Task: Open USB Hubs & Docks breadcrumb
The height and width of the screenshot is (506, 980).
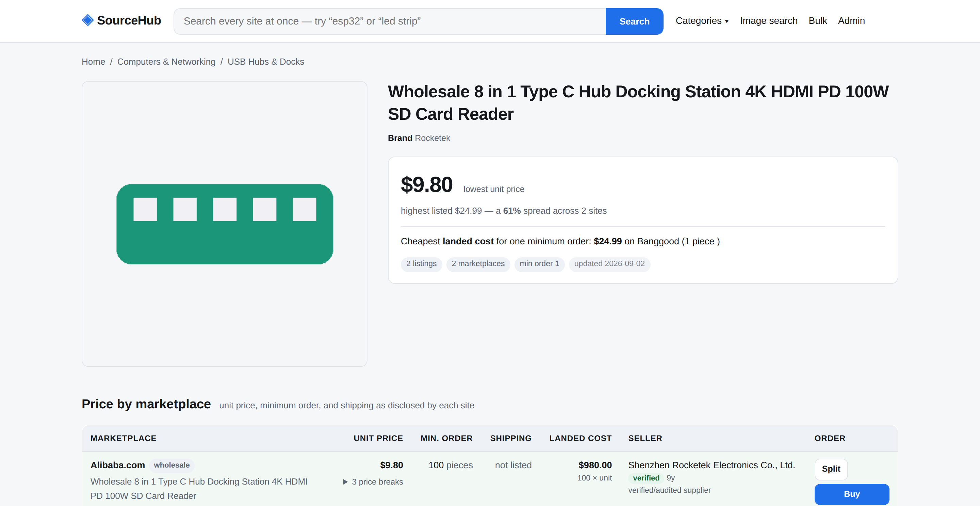Action: pyautogui.click(x=266, y=62)
